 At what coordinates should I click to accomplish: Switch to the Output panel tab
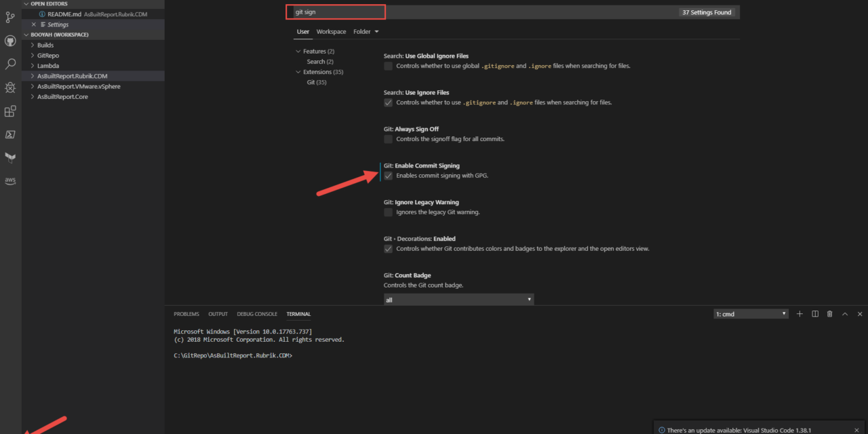pyautogui.click(x=218, y=314)
